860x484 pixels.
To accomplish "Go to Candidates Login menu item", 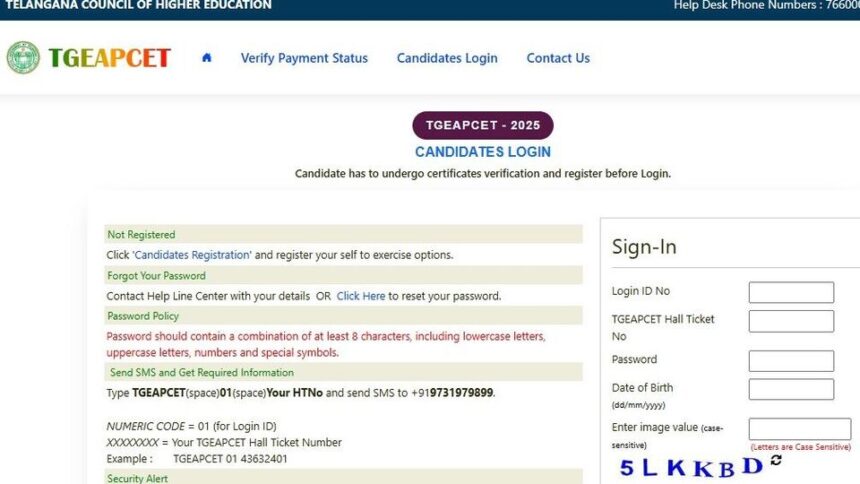I will pos(447,58).
